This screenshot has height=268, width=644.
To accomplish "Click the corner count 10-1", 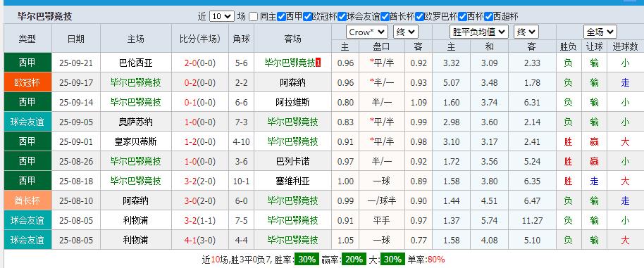I will (x=241, y=181).
